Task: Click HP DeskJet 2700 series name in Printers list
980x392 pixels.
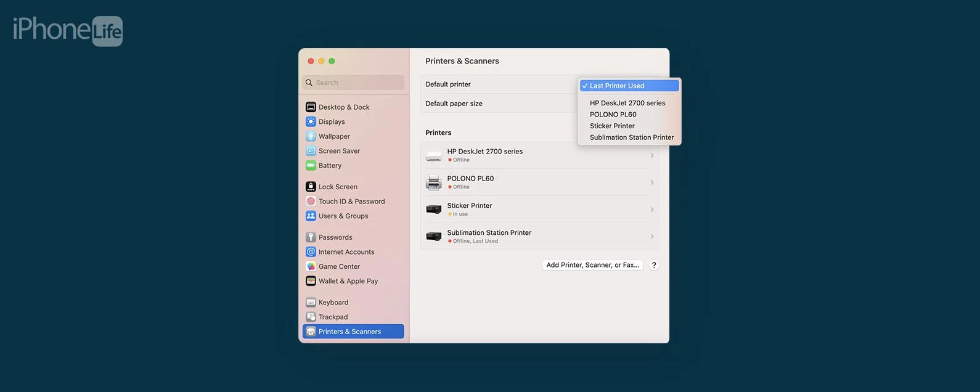Action: (484, 152)
